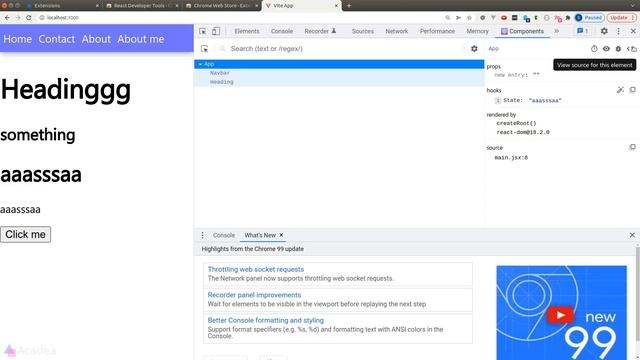Click main.jsx:8 source location

[x=511, y=158]
